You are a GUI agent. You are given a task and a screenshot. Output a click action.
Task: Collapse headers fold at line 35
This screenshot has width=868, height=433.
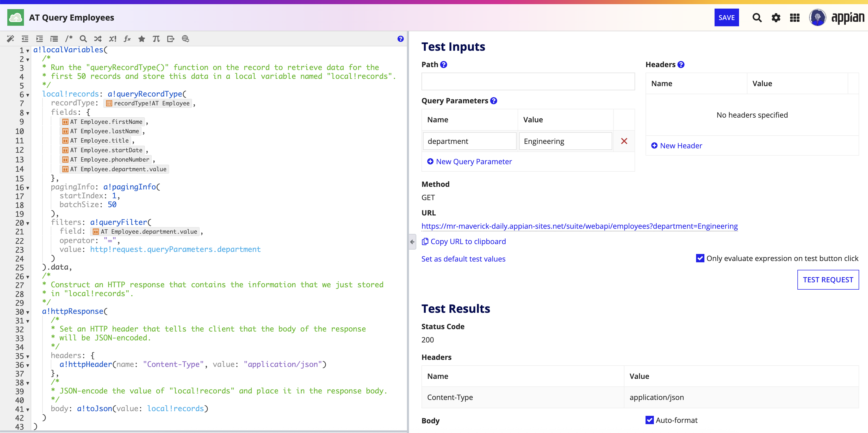28,356
